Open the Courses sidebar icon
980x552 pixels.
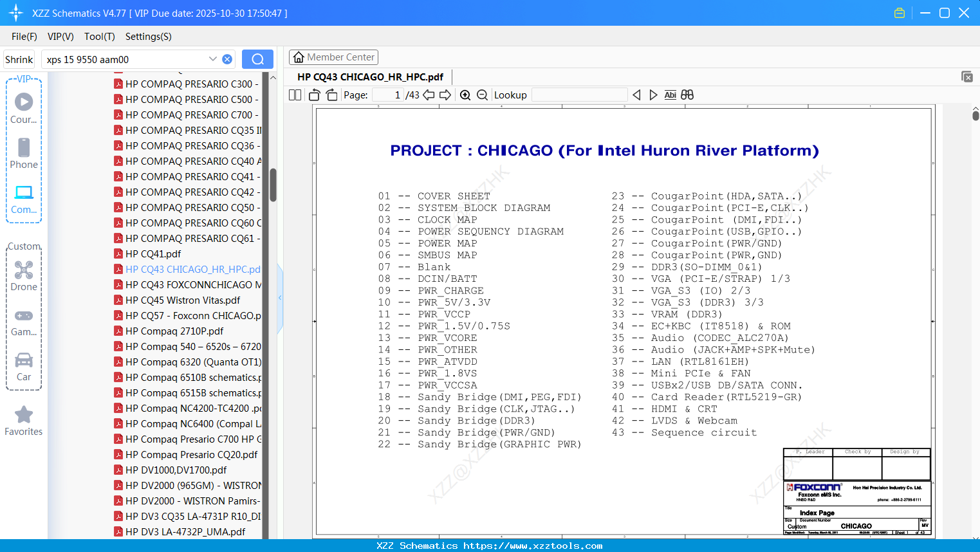(x=24, y=109)
